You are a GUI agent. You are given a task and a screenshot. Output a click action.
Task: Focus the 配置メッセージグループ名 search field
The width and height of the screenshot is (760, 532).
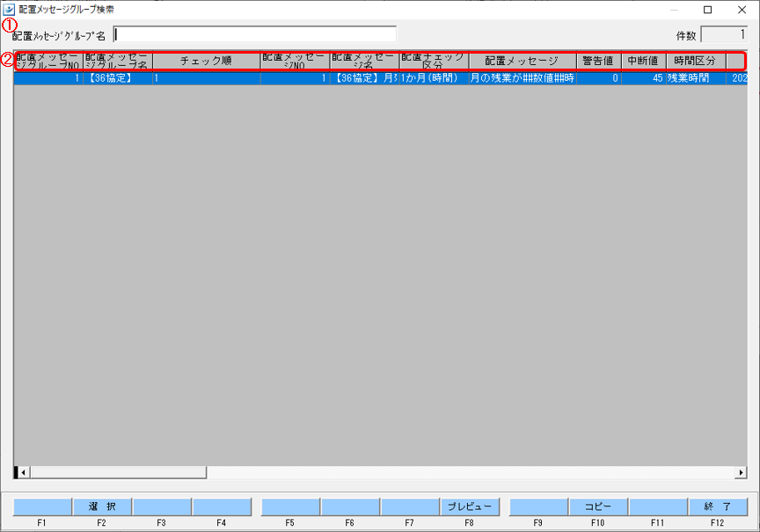(x=255, y=34)
